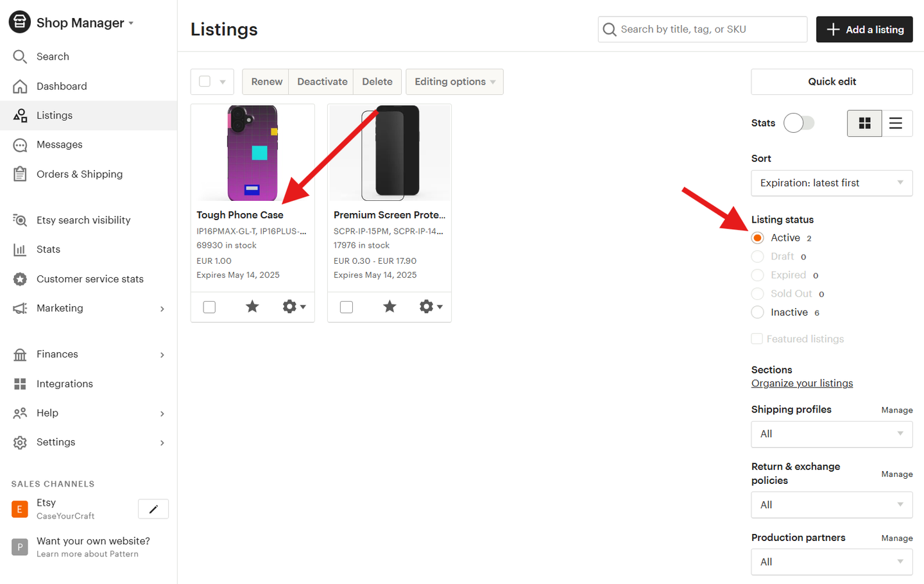
Task: Follow the Organize your listings link
Action: tap(801, 383)
